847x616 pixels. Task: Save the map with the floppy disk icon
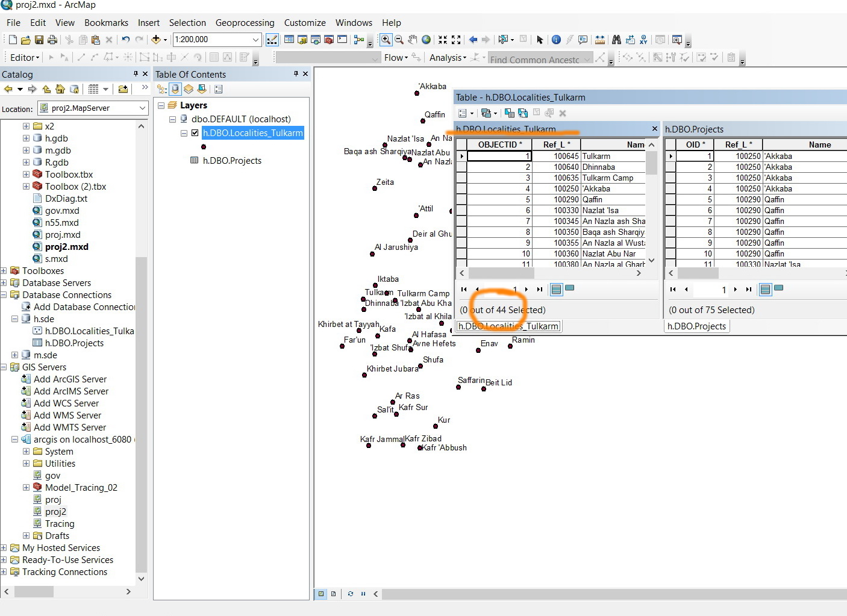pyautogui.click(x=39, y=40)
